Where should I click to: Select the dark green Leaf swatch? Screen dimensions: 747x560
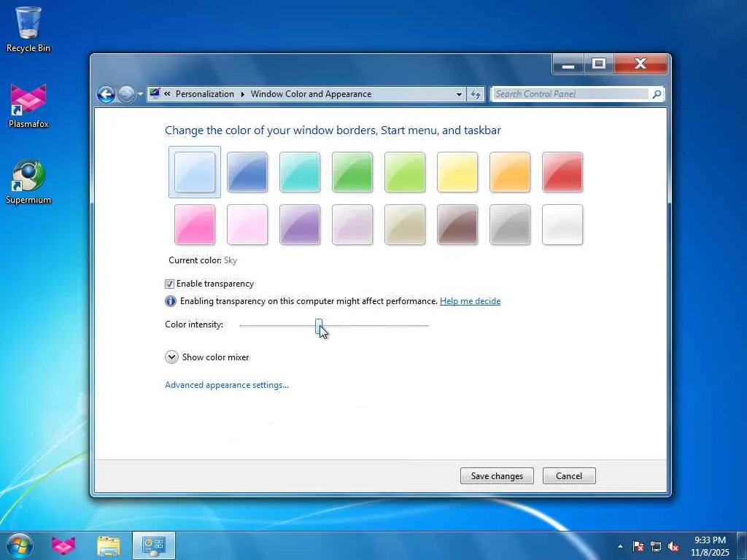(x=352, y=172)
